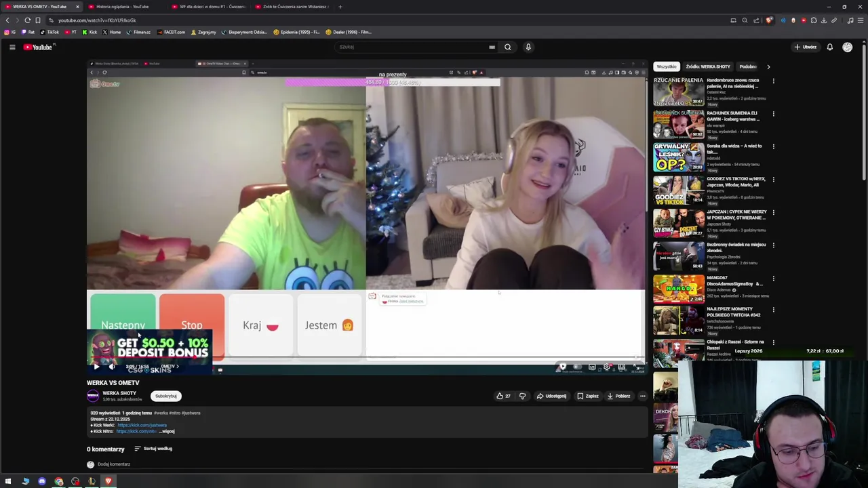Play the video with the play button
868x488 pixels.
coord(96,367)
